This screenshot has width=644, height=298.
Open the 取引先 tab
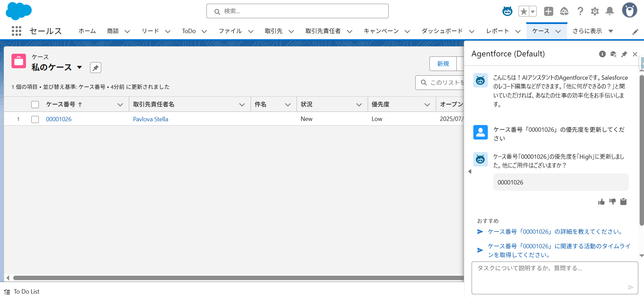[x=274, y=31]
